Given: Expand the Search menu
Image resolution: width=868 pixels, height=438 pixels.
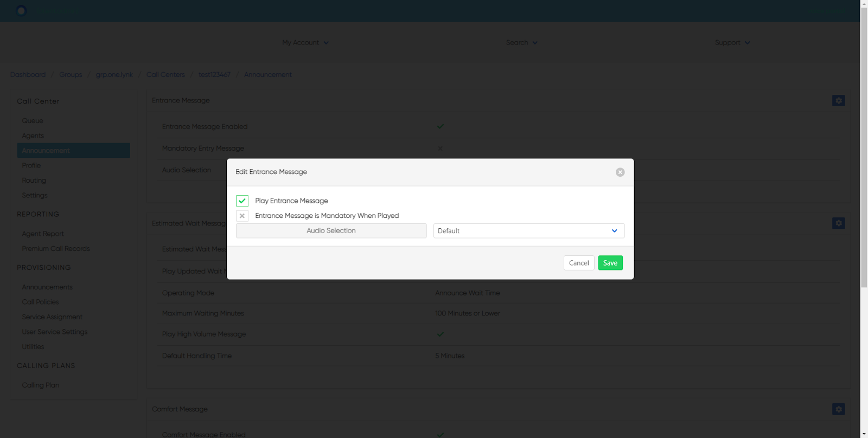Looking at the screenshot, I should click(x=522, y=42).
